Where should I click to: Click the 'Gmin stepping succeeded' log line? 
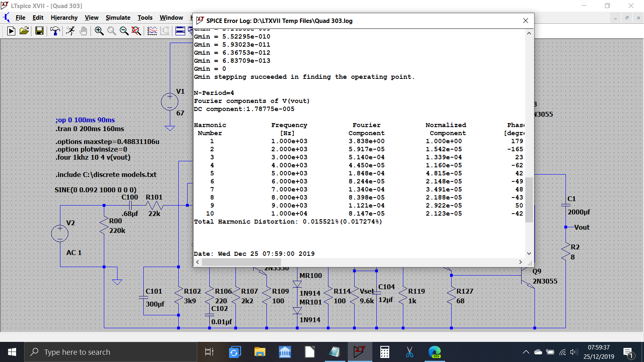tap(304, 77)
